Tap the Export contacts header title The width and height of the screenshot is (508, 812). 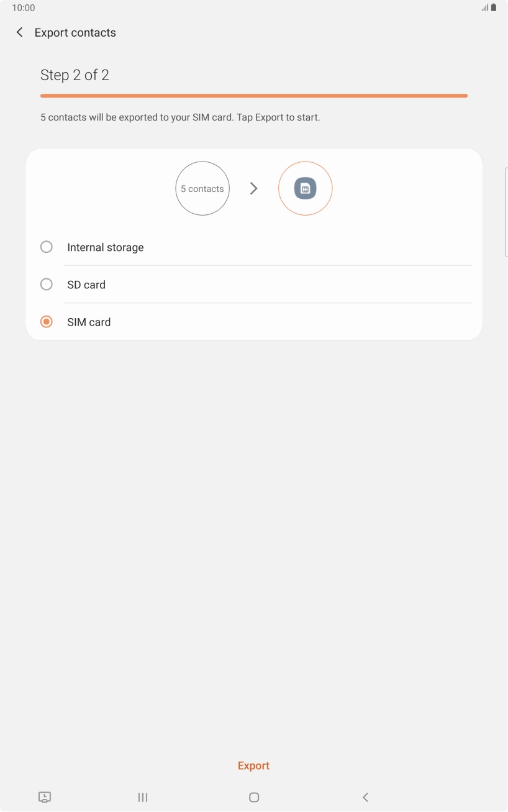point(75,33)
